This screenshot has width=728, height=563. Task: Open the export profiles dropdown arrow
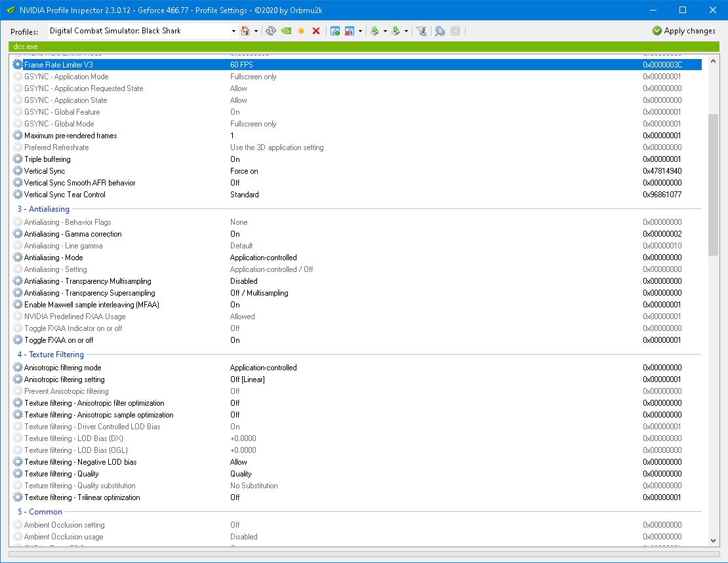tap(386, 31)
